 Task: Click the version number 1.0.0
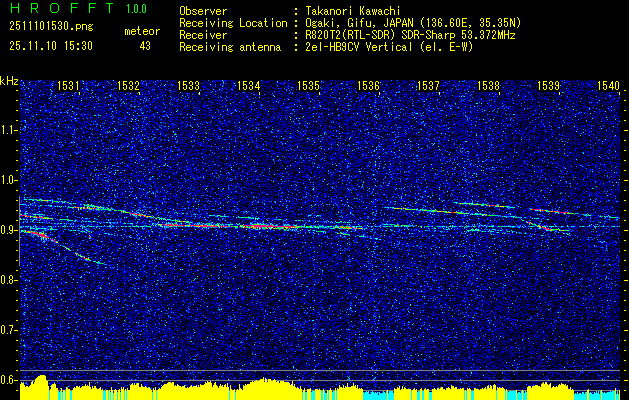tap(136, 9)
